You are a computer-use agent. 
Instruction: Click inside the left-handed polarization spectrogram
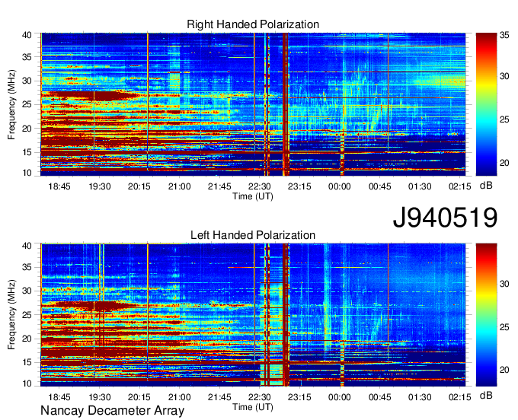[x=253, y=315]
